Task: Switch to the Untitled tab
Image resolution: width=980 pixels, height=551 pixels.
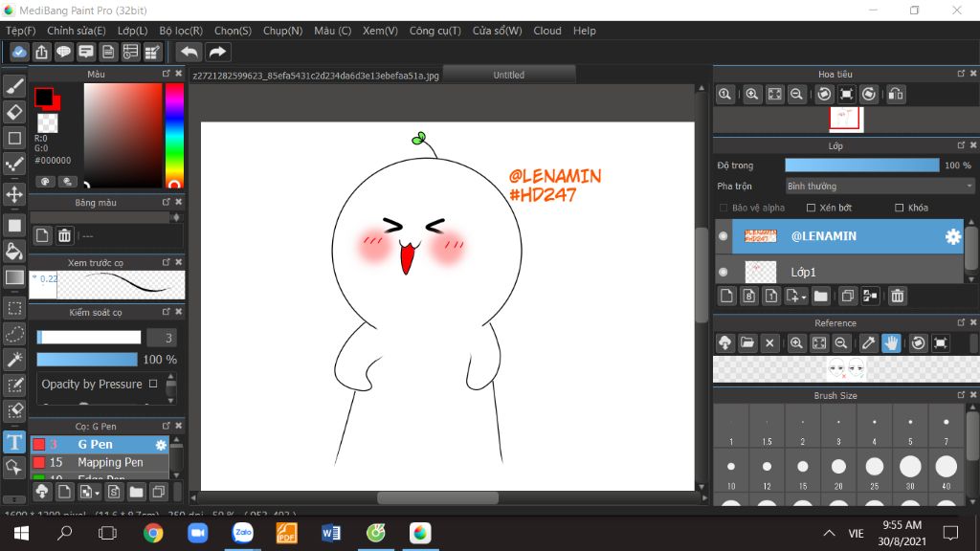Action: click(x=509, y=75)
